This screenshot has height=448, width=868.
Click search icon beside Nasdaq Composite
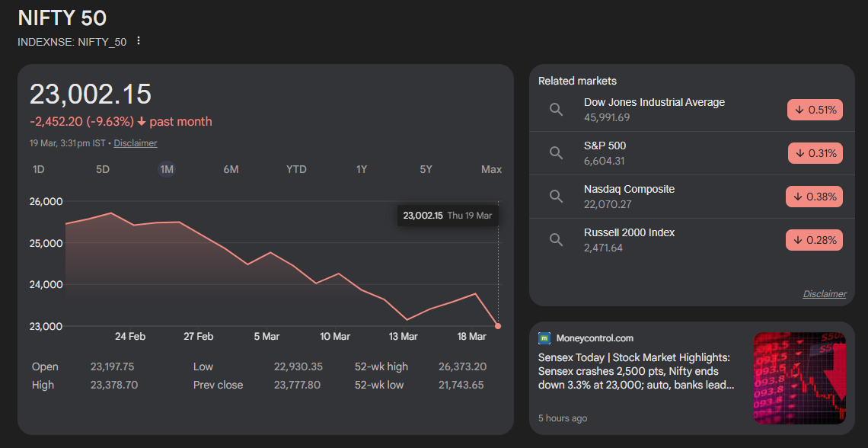coord(556,197)
